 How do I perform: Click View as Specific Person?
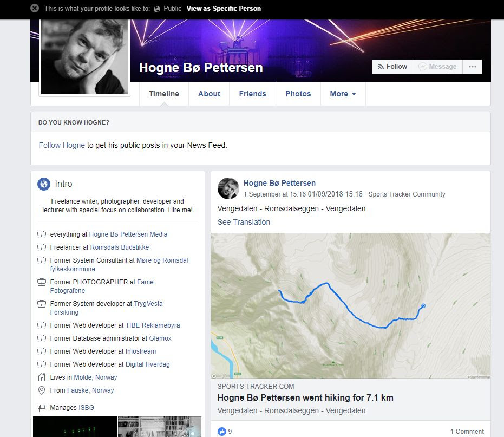click(x=224, y=9)
